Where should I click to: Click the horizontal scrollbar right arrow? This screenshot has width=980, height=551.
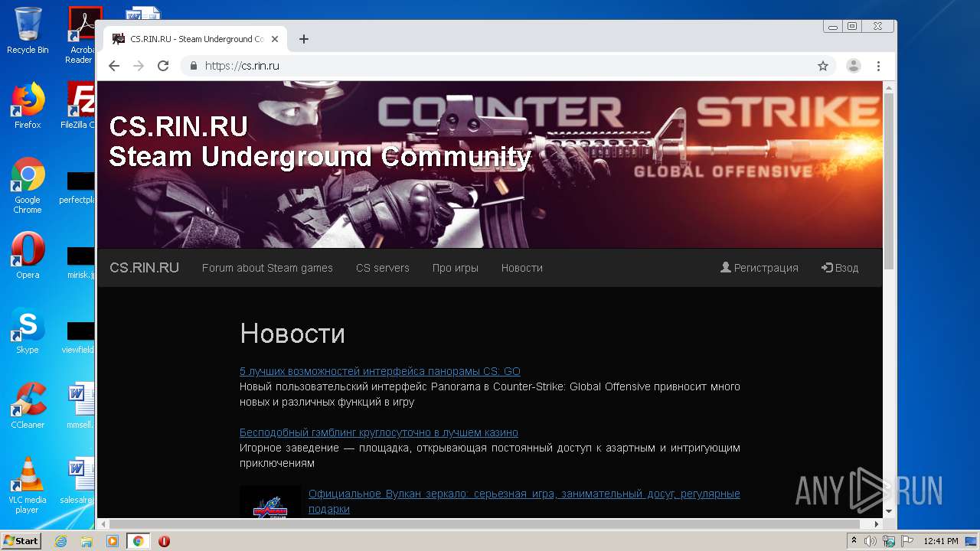(877, 524)
